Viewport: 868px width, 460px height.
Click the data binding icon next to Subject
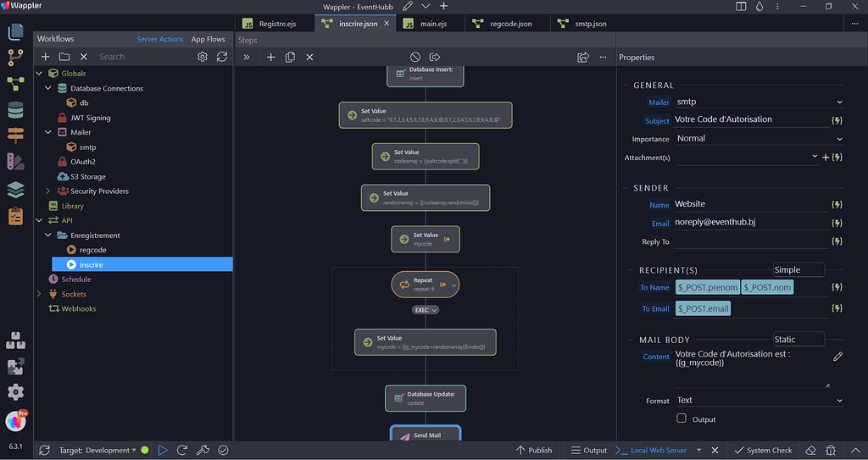(837, 120)
